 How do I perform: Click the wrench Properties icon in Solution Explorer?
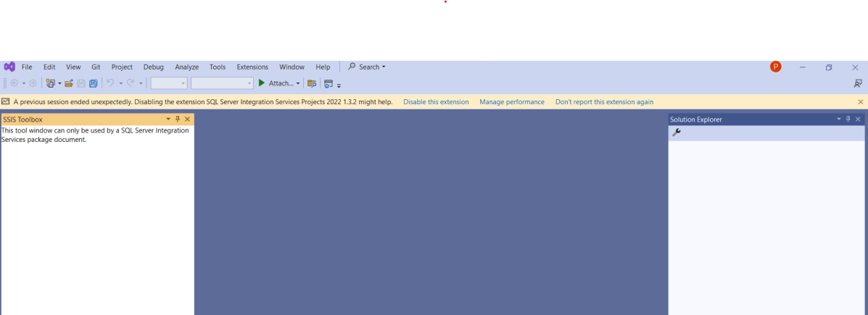tap(676, 133)
